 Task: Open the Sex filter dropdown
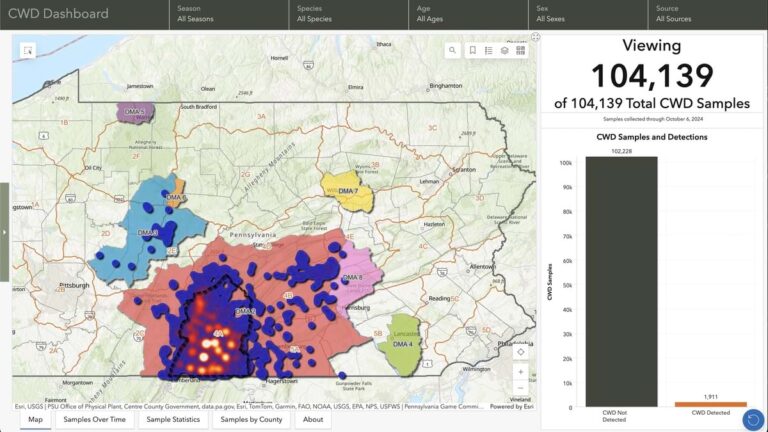(x=588, y=14)
